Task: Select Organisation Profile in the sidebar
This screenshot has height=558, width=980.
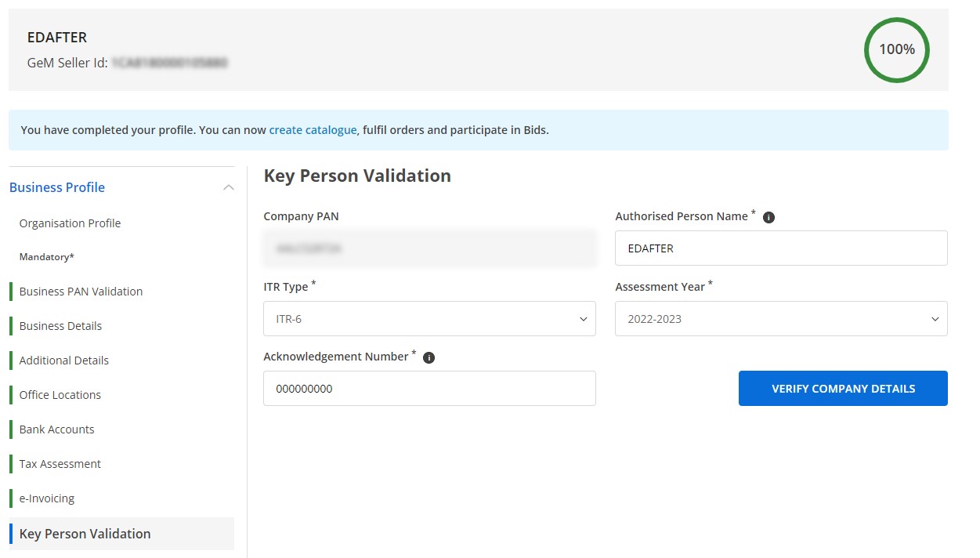Action: [x=70, y=223]
